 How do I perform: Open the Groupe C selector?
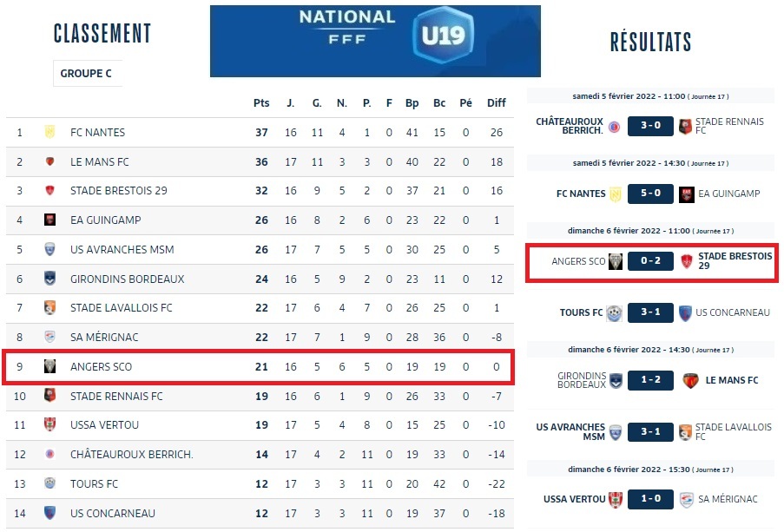click(x=87, y=74)
